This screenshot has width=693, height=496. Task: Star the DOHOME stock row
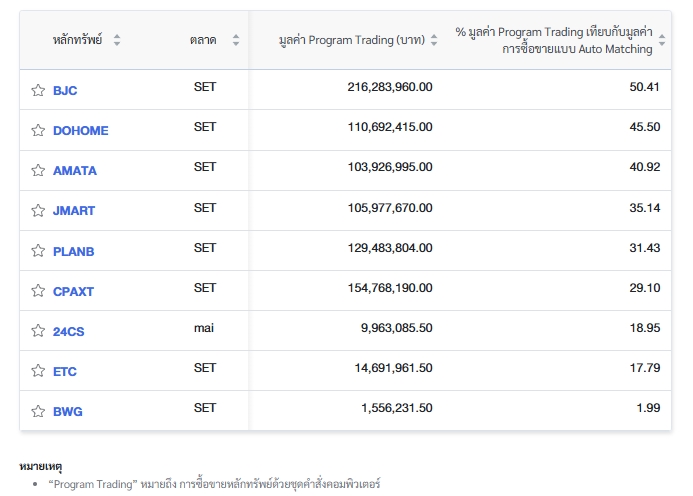pyautogui.click(x=38, y=130)
